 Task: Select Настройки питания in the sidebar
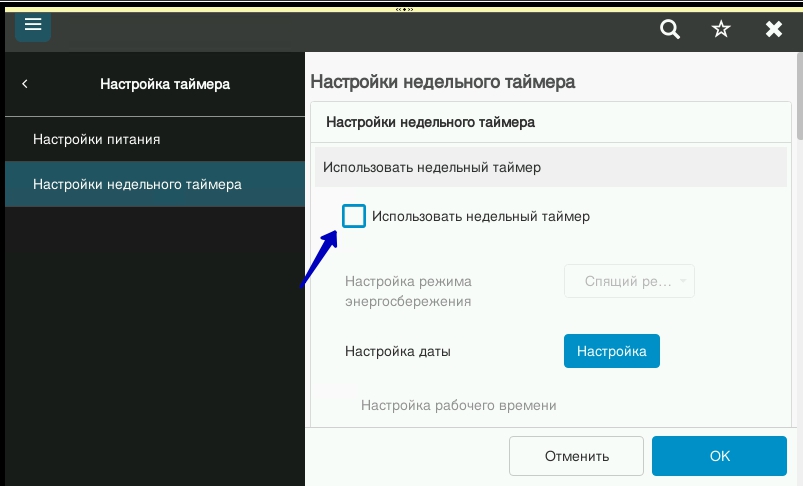coord(97,139)
